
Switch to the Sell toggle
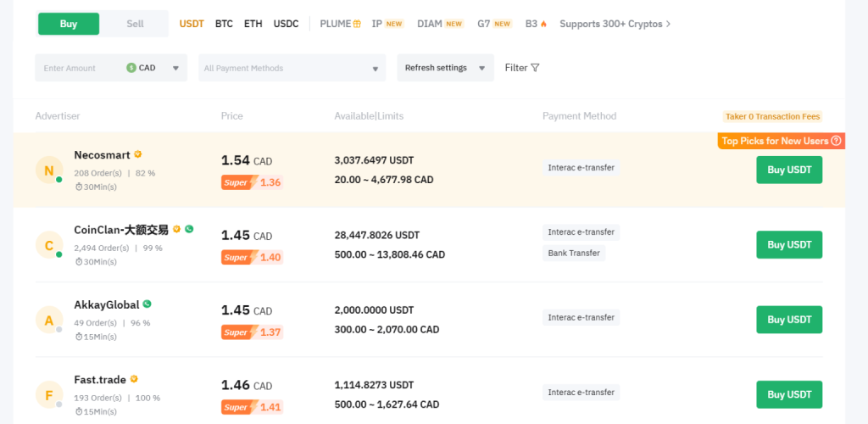[x=135, y=24]
